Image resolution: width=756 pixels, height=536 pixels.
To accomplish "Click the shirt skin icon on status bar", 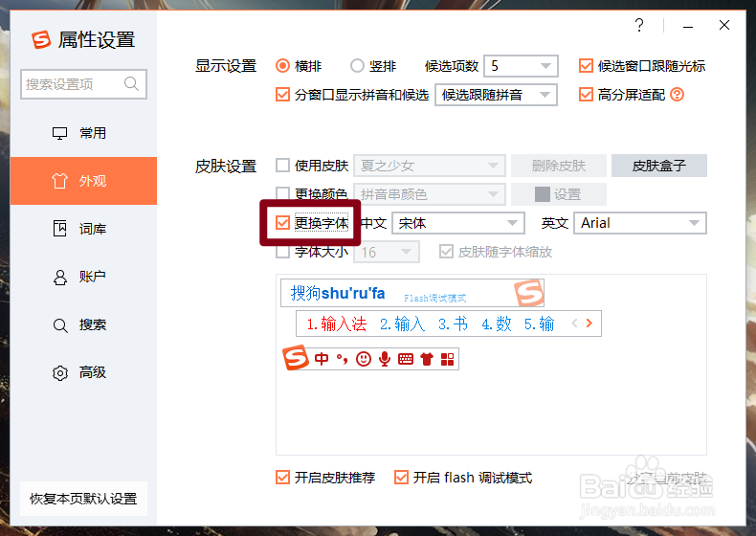I will pyautogui.click(x=427, y=359).
